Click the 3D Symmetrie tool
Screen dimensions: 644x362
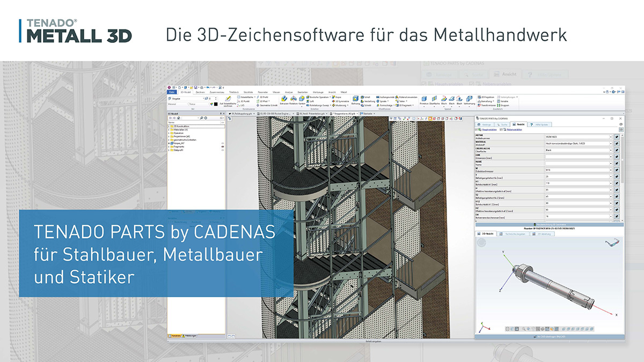tap(340, 101)
